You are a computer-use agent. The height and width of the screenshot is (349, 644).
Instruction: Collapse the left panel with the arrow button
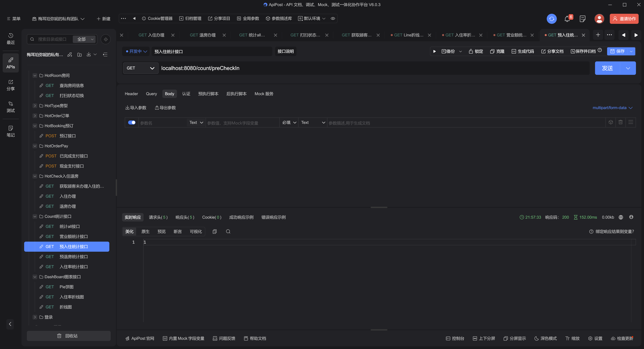coord(10,324)
